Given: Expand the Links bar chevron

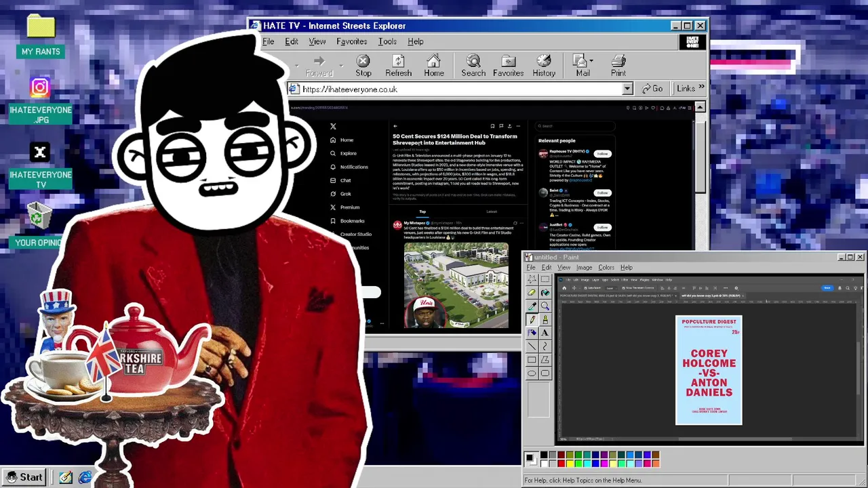Looking at the screenshot, I should click(701, 87).
